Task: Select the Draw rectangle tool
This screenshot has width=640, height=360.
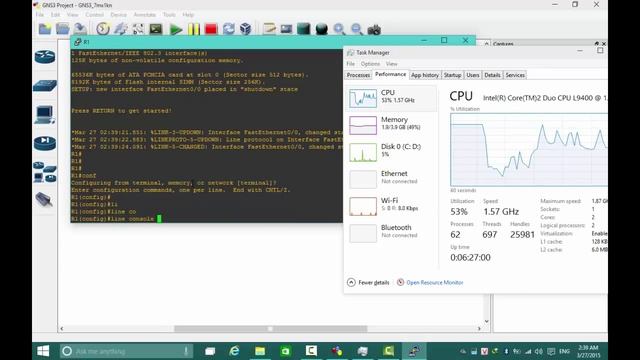Action: tap(304, 29)
